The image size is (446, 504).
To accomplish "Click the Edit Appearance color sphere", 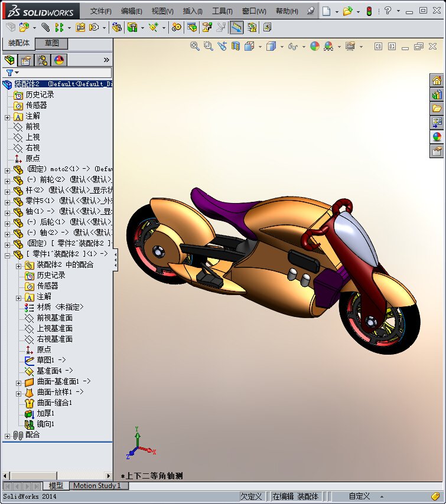I will [x=315, y=46].
